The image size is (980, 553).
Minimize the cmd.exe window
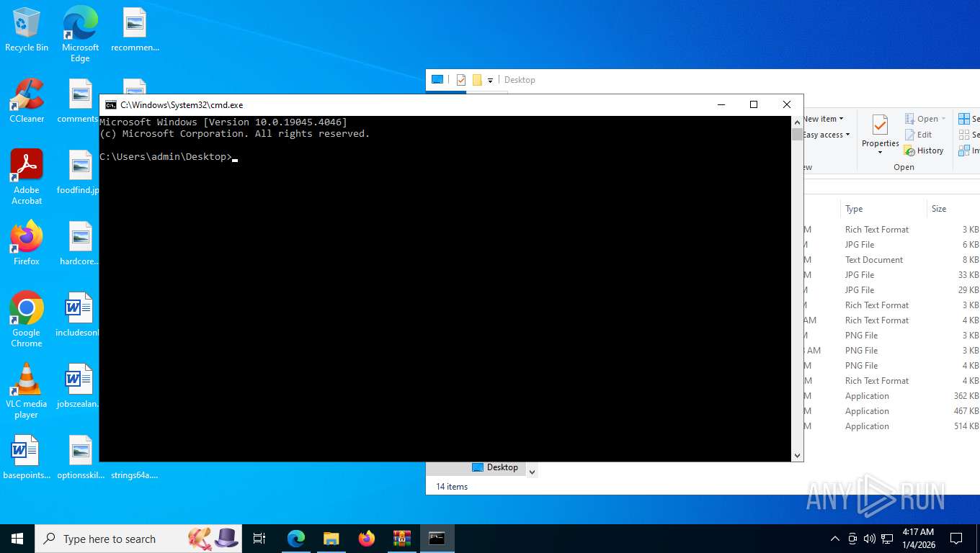point(721,104)
